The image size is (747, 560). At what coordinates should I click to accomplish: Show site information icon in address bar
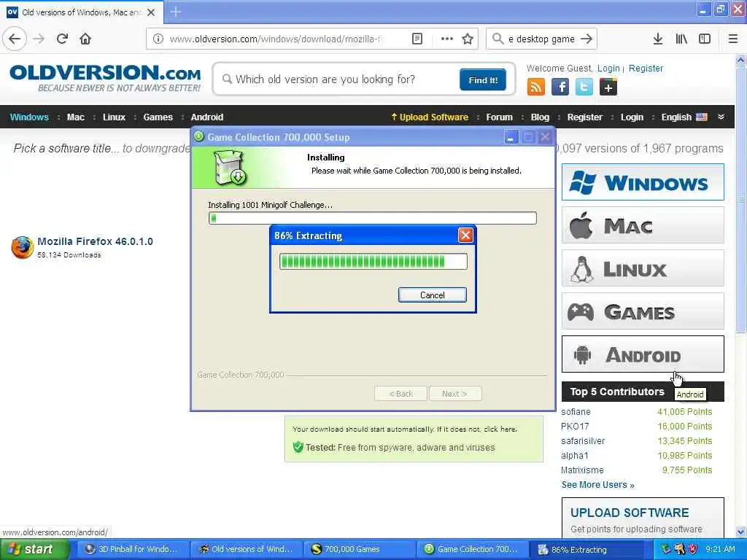tap(158, 39)
